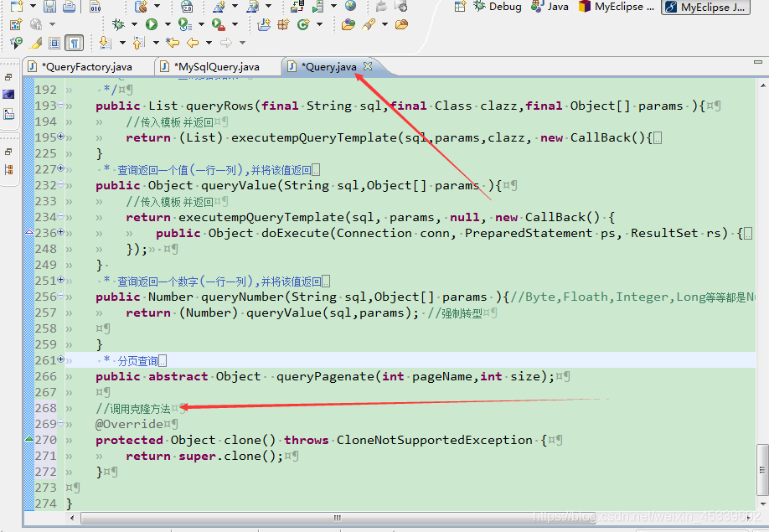Click the Back navigation arrow
Screen dimensions: 769x532
(x=193, y=44)
